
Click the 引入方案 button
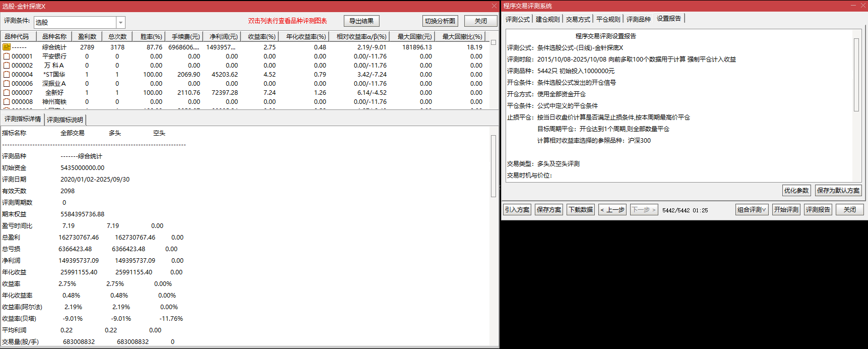(x=517, y=210)
